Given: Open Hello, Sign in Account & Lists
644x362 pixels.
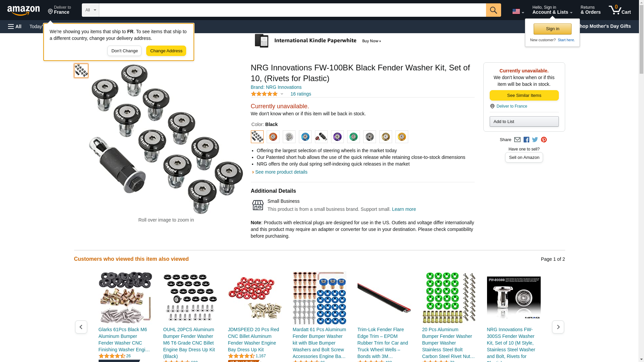Looking at the screenshot, I should (x=552, y=10).
